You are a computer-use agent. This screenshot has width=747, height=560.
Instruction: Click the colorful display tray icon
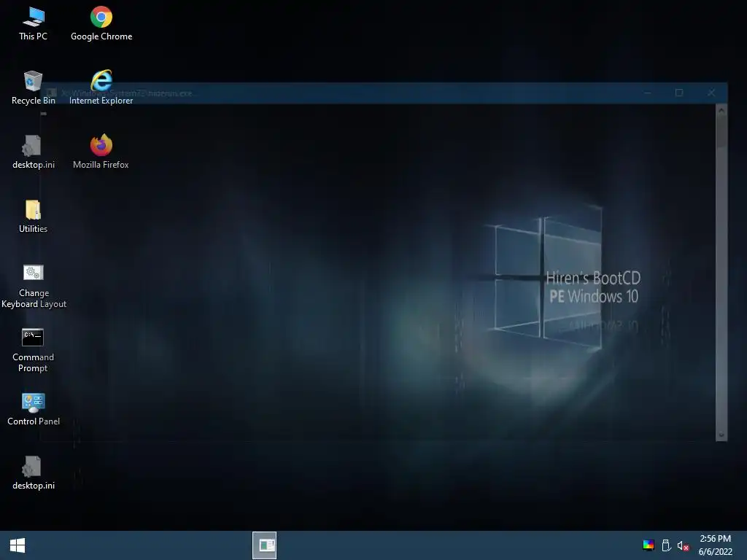pos(648,545)
